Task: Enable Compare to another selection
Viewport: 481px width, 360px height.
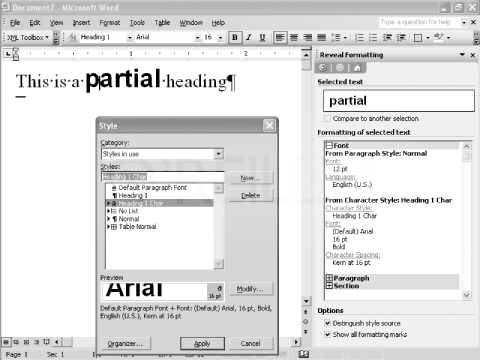Action: coord(328,118)
